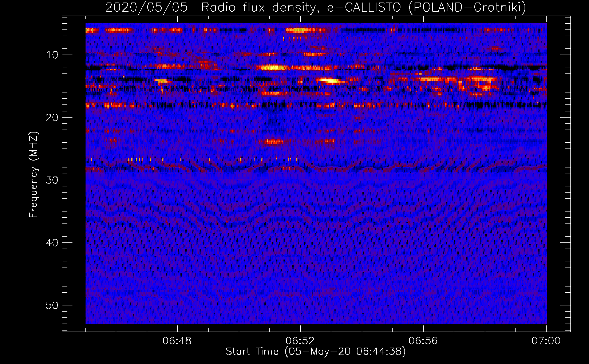This screenshot has width=589, height=364.
Task: Click the "07:00" time tick label
Action: [x=546, y=341]
